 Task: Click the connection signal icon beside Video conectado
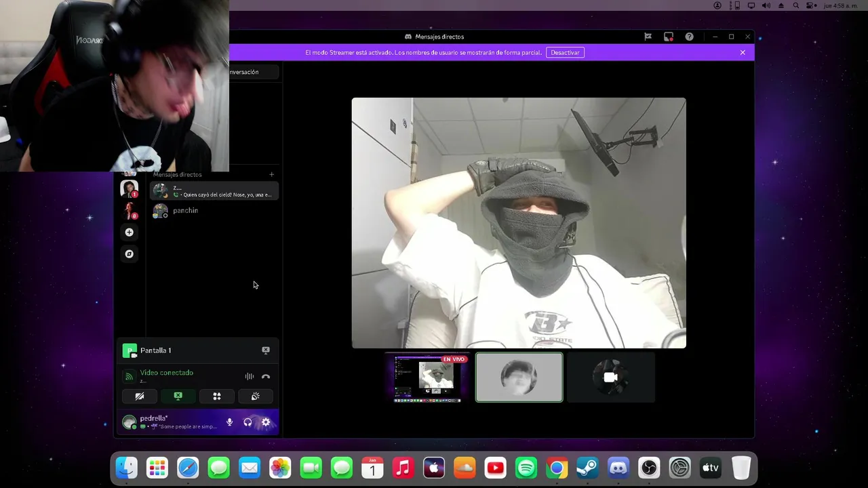coord(129,377)
